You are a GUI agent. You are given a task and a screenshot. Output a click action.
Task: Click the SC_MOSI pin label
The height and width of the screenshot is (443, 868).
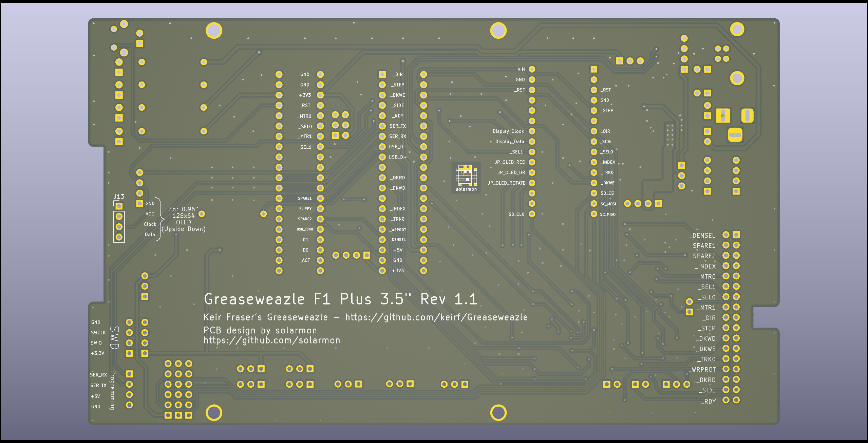(608, 204)
